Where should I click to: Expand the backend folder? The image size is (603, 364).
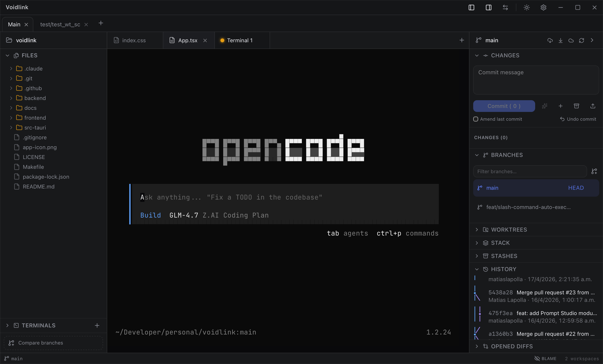(11, 98)
